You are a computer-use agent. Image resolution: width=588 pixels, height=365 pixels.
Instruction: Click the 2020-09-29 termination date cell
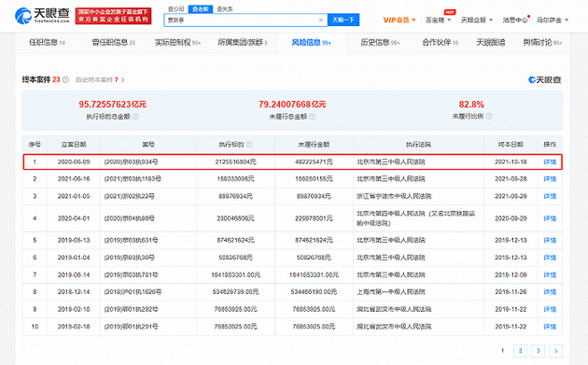(x=511, y=218)
